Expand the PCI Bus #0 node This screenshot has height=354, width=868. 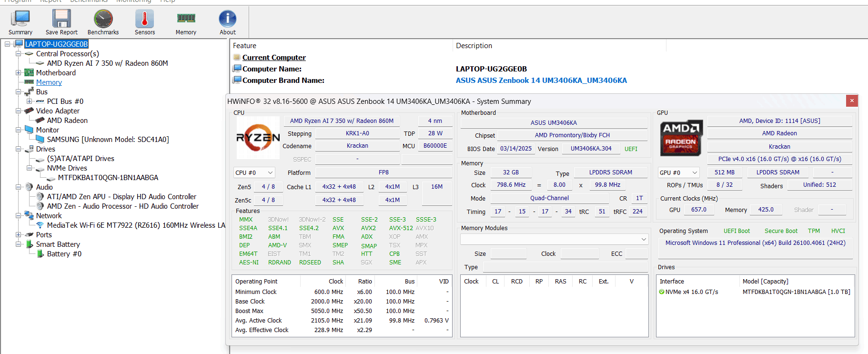click(x=29, y=101)
